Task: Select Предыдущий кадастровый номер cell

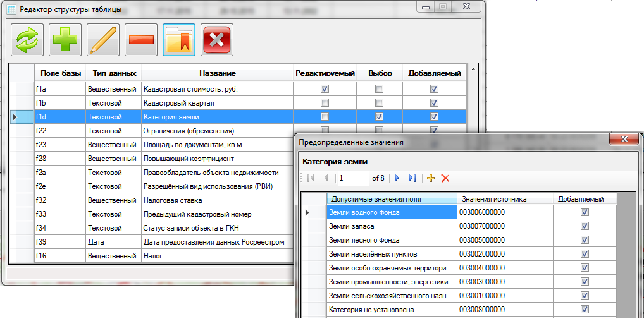Action: tap(217, 215)
